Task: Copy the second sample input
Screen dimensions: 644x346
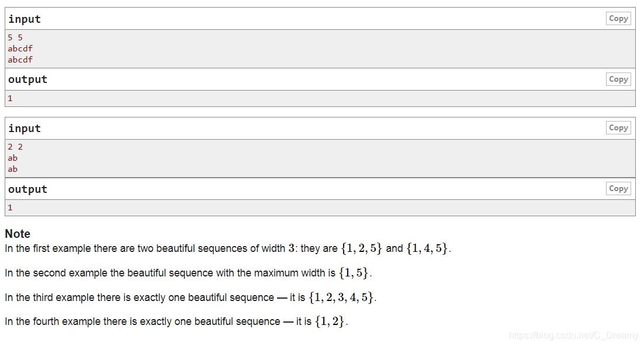Action: tap(618, 127)
